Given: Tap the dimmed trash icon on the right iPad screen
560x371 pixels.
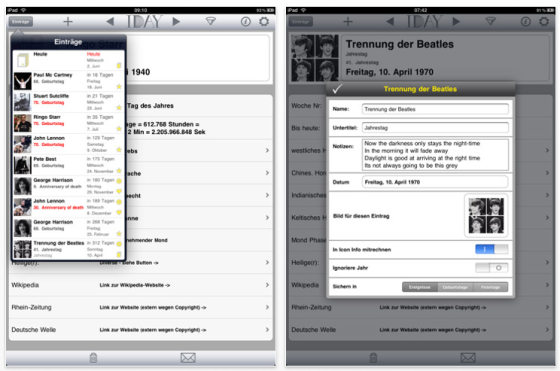Looking at the screenshot, I should [x=373, y=357].
